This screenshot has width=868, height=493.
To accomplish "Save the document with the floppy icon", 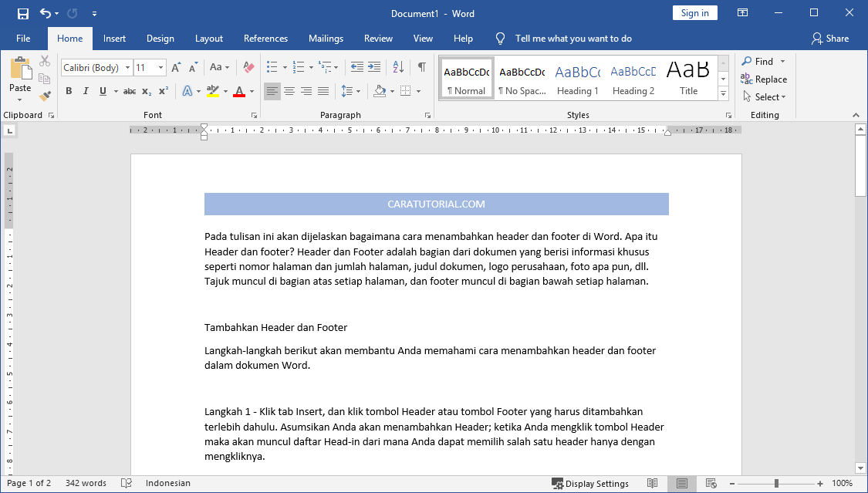I will coord(22,14).
